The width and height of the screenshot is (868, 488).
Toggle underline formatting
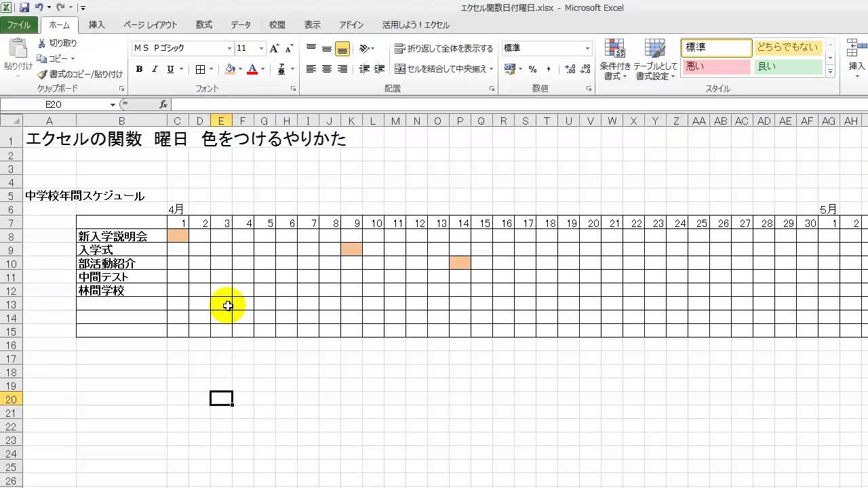click(170, 69)
